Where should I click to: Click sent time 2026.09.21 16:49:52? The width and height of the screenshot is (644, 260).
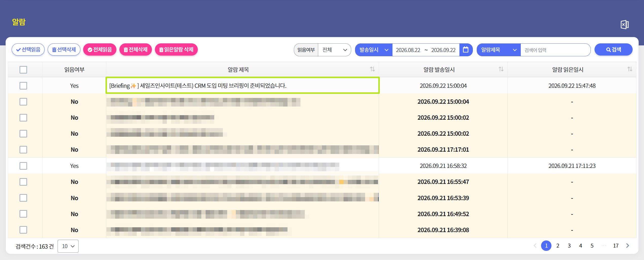(x=443, y=214)
